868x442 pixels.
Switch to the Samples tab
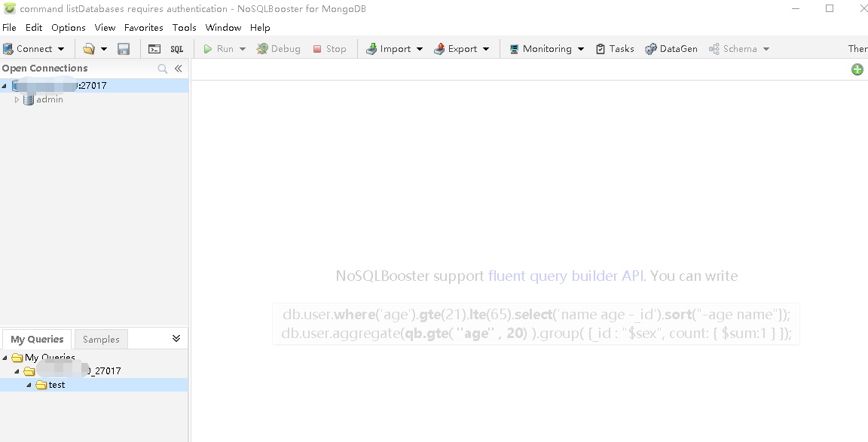pyautogui.click(x=101, y=339)
